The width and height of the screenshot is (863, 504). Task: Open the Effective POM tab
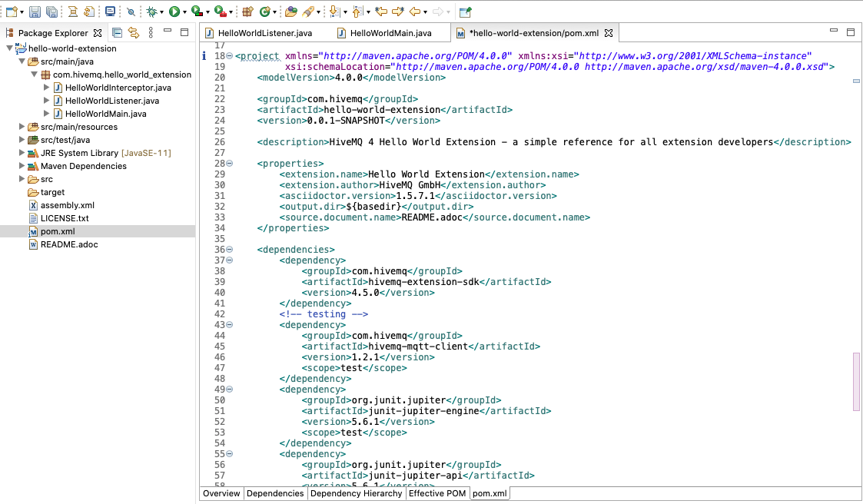pos(437,493)
